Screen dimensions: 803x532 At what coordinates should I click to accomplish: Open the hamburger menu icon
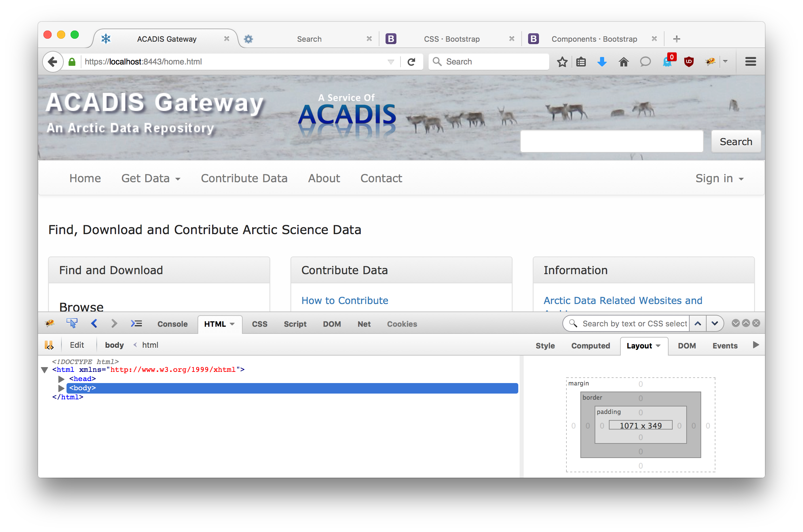[x=750, y=62]
